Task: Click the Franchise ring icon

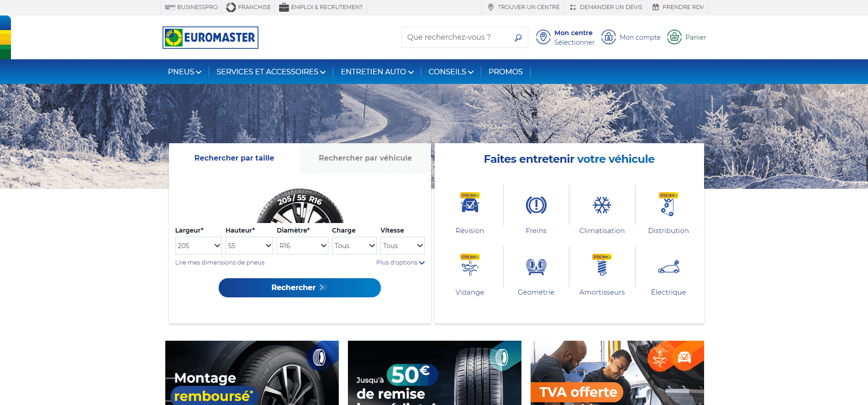Action: [x=231, y=7]
